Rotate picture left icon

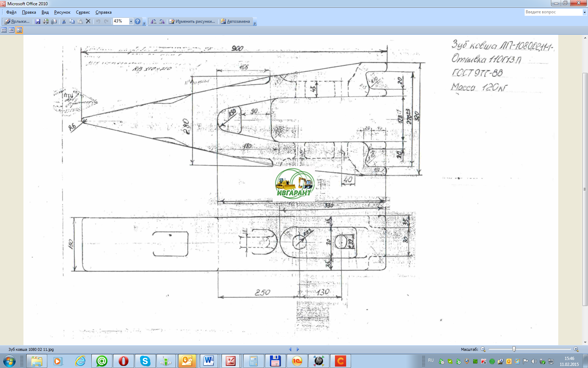pyautogui.click(x=154, y=21)
